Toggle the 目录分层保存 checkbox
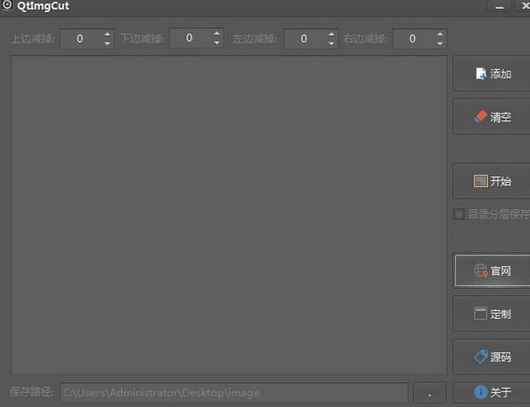 click(459, 214)
